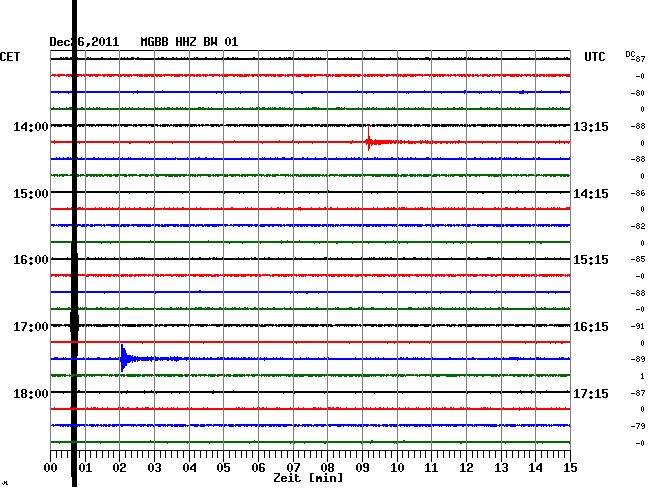Click the 16:15 UTC time label
The image size is (650, 494).
coord(591,327)
